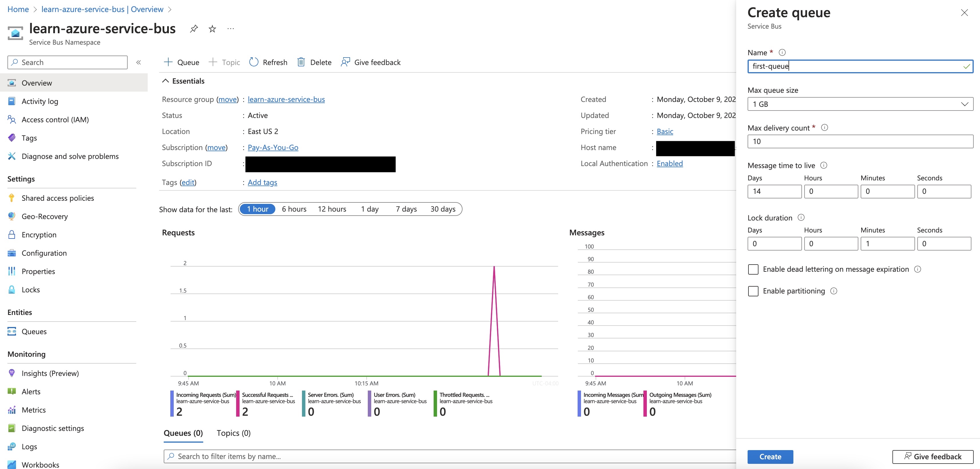The width and height of the screenshot is (980, 469).
Task: Click the Refresh toolbar icon
Action: tap(254, 62)
